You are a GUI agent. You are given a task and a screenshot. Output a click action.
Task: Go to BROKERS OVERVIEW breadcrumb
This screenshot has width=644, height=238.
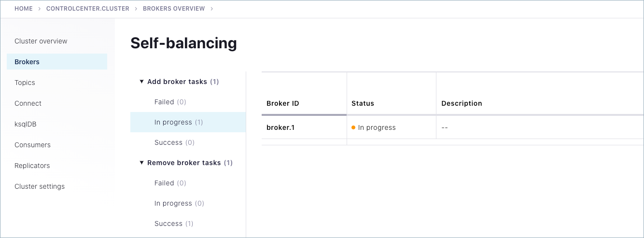(174, 9)
